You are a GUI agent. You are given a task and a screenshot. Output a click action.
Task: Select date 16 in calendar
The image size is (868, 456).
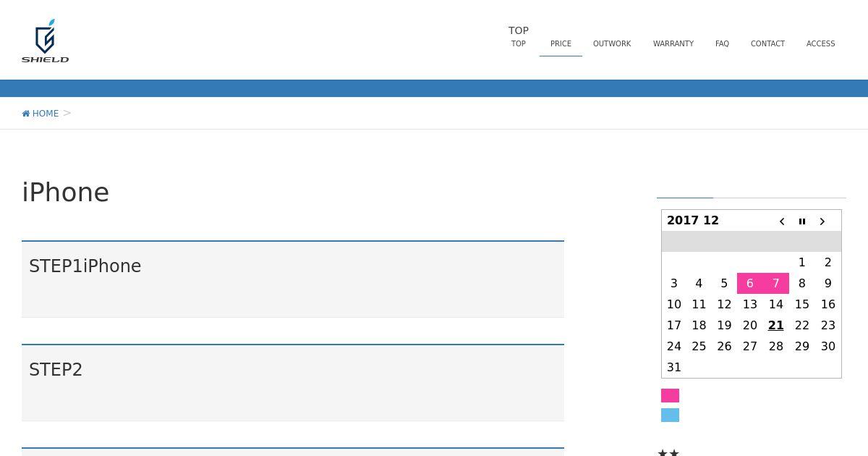coord(828,304)
